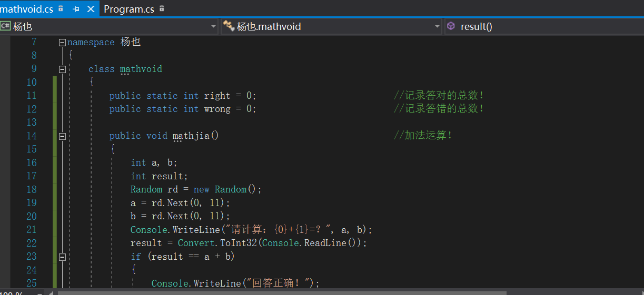
Task: Click the comment //记录答对的总数!
Action: pyautogui.click(x=439, y=96)
